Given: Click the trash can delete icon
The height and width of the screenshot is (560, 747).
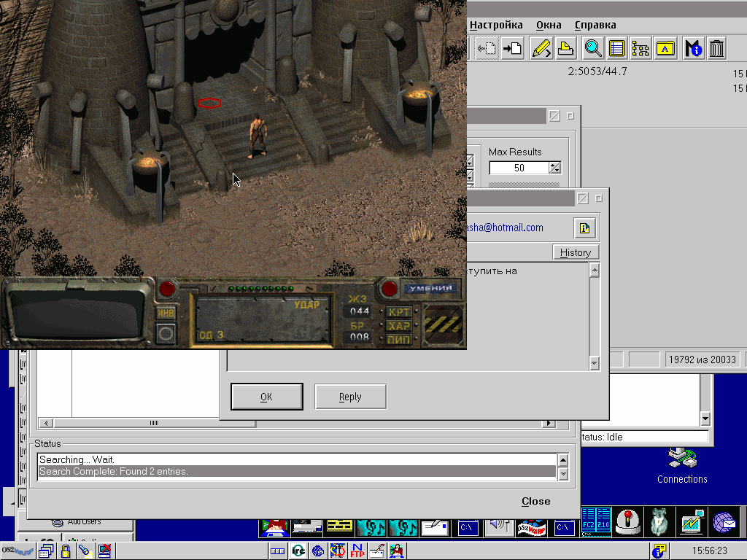Looking at the screenshot, I should tap(716, 48).
